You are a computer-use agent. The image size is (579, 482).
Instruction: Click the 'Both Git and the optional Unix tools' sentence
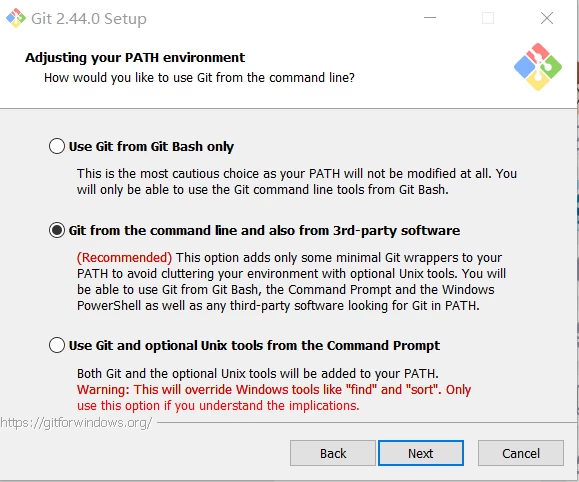tap(258, 373)
